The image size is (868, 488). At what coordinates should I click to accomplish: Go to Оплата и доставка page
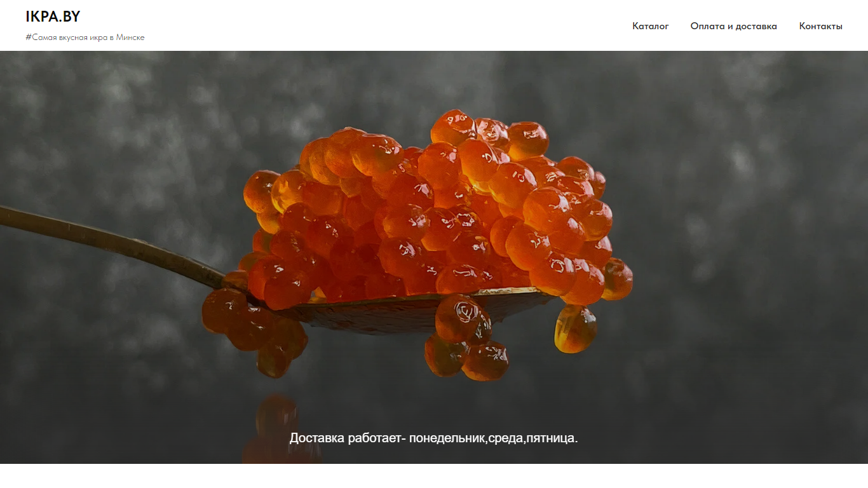pyautogui.click(x=733, y=26)
